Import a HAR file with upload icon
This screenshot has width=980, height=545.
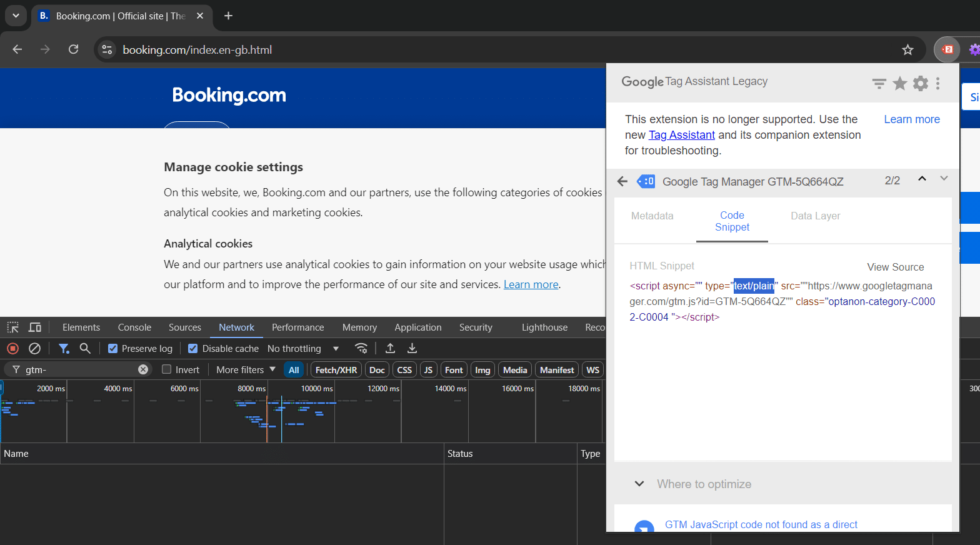point(390,349)
